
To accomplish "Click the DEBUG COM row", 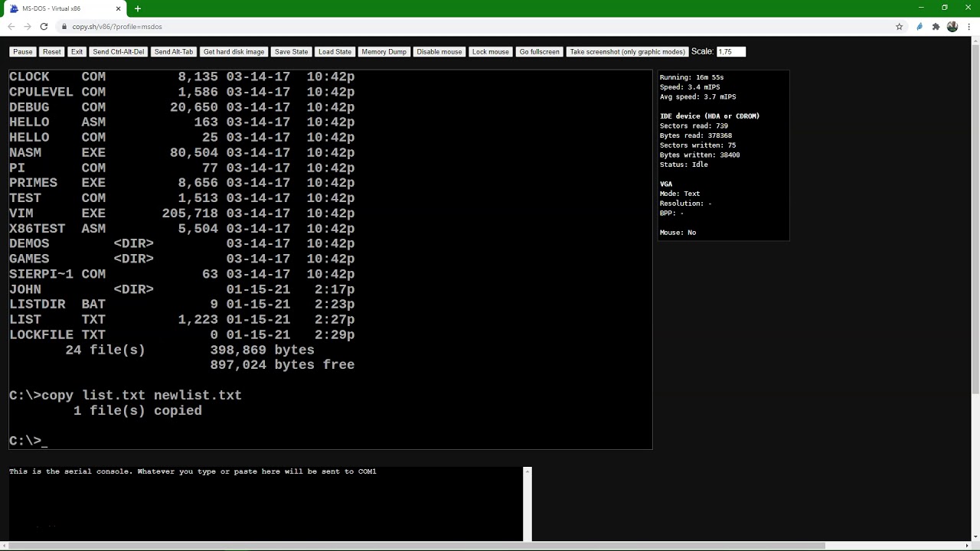I will [181, 107].
